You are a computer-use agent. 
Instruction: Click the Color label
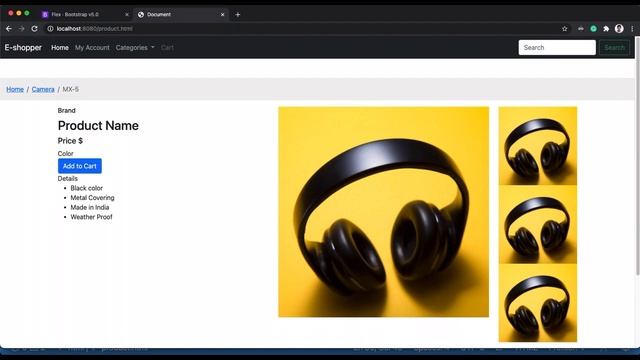[x=65, y=153]
